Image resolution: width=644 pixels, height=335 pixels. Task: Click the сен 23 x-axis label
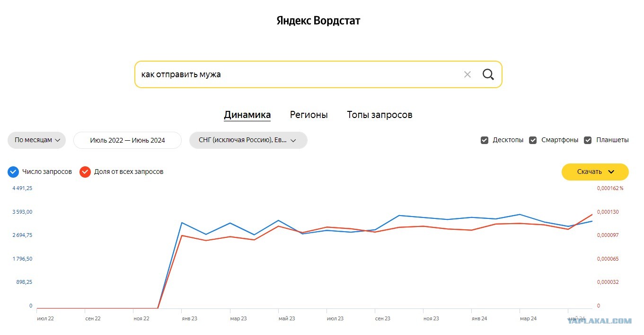pos(382,318)
